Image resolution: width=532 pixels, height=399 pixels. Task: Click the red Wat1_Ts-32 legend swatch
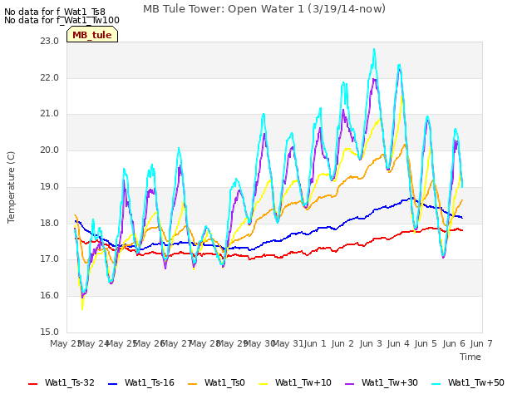tap(33, 384)
